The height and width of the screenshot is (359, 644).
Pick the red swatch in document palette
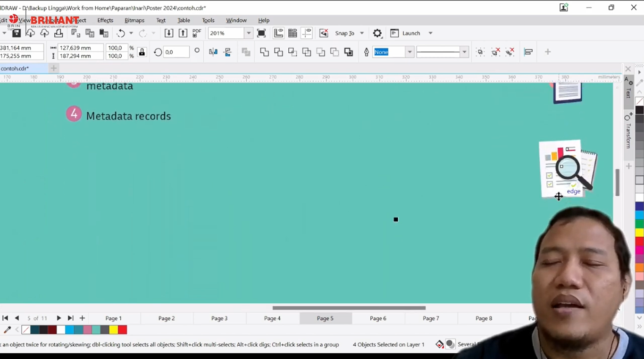(x=123, y=330)
